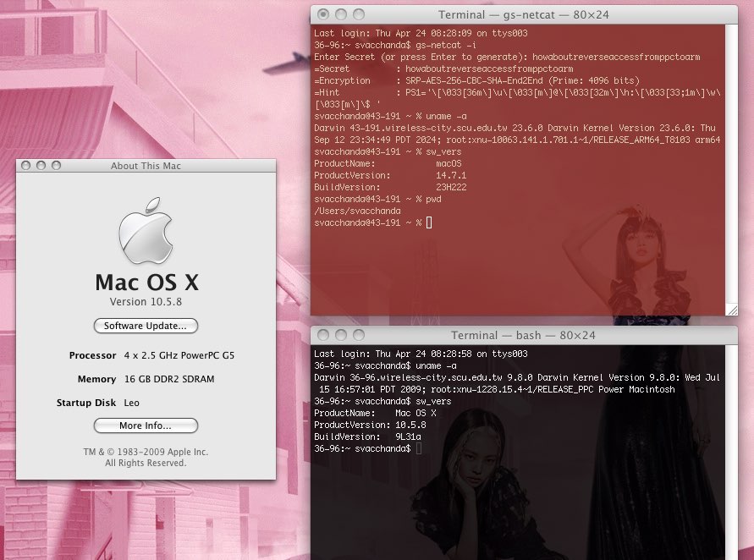Click the cursor at gs-netcat prompt
The width and height of the screenshot is (754, 560).
(x=429, y=222)
